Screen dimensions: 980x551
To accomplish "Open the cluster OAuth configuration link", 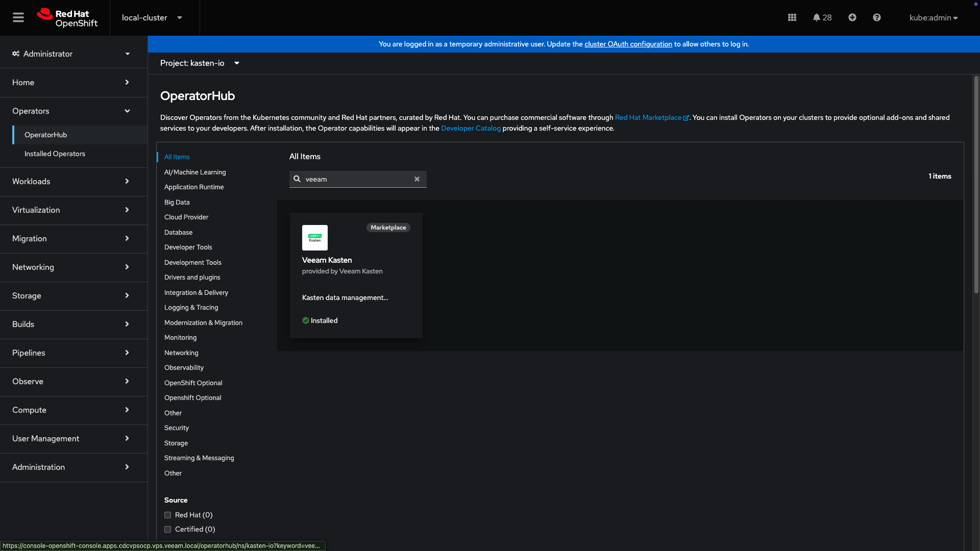I will coord(628,44).
